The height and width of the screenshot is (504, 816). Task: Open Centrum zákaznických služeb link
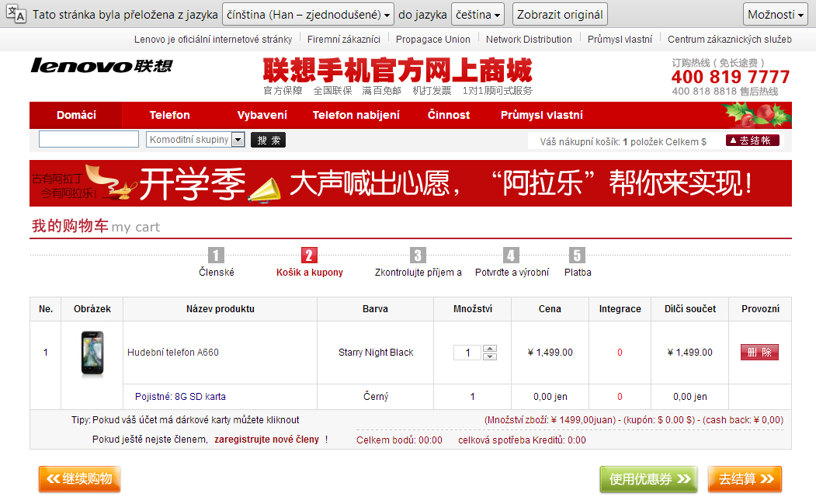coord(730,40)
